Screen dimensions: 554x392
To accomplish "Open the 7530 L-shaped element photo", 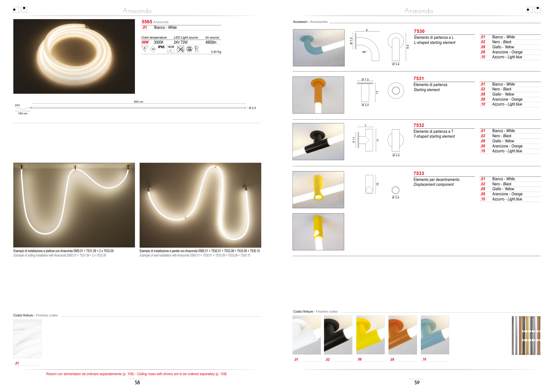I will [318, 48].
